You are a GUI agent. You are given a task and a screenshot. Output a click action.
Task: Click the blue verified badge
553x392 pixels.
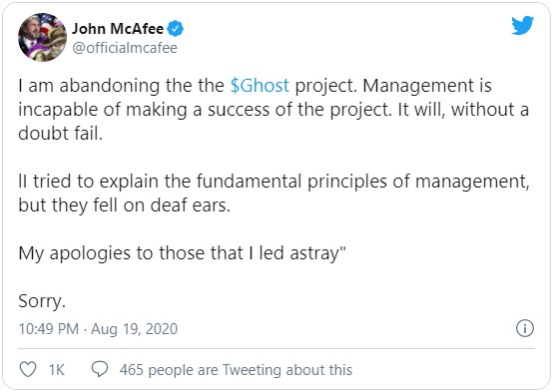pos(176,29)
